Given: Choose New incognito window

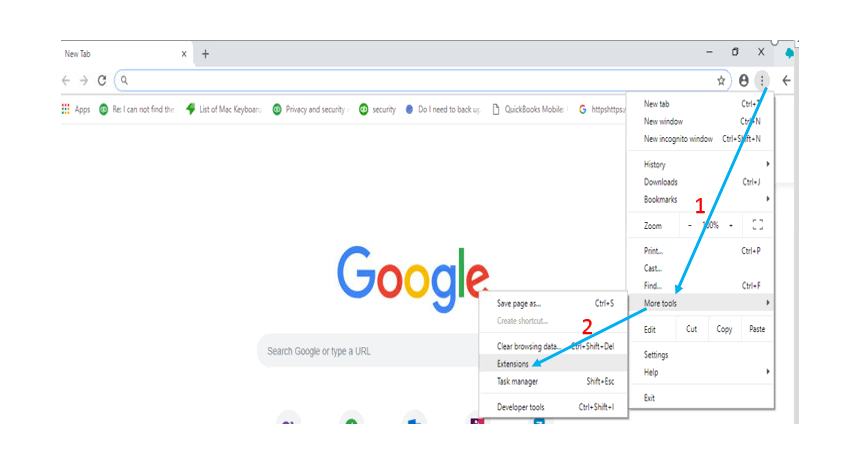Looking at the screenshot, I should tap(701, 139).
